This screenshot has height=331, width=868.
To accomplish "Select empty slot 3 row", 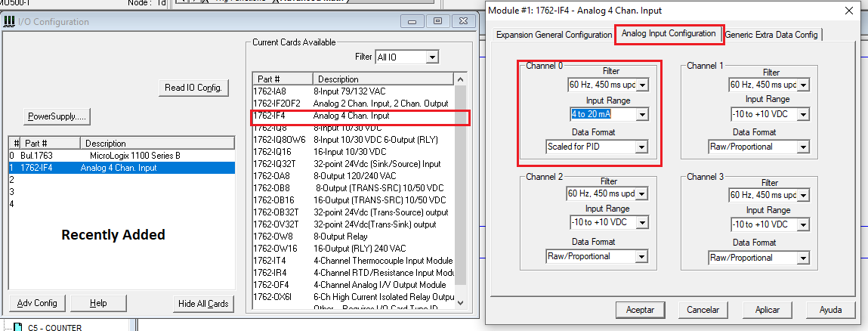I will (x=122, y=192).
